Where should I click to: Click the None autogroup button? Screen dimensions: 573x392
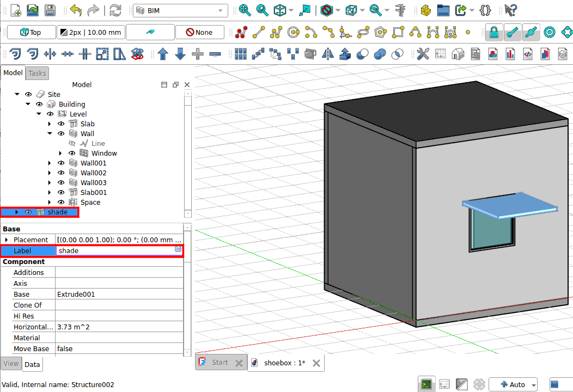click(x=199, y=33)
